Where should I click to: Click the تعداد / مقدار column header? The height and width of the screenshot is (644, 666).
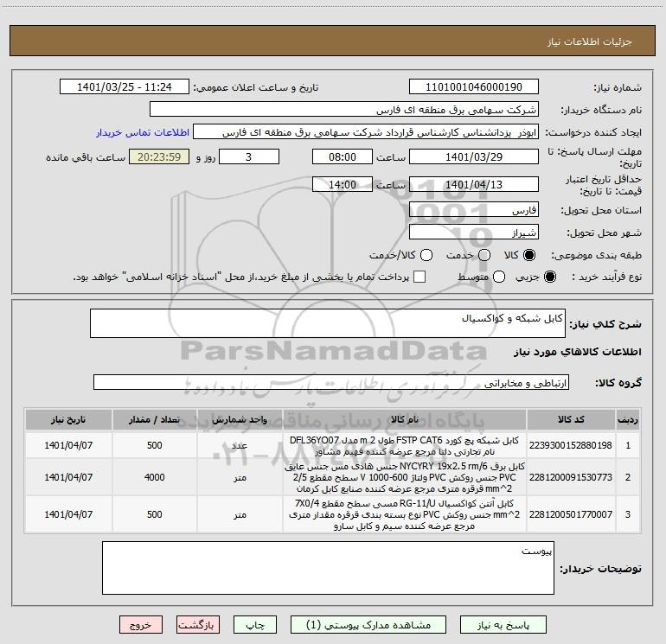tap(154, 420)
